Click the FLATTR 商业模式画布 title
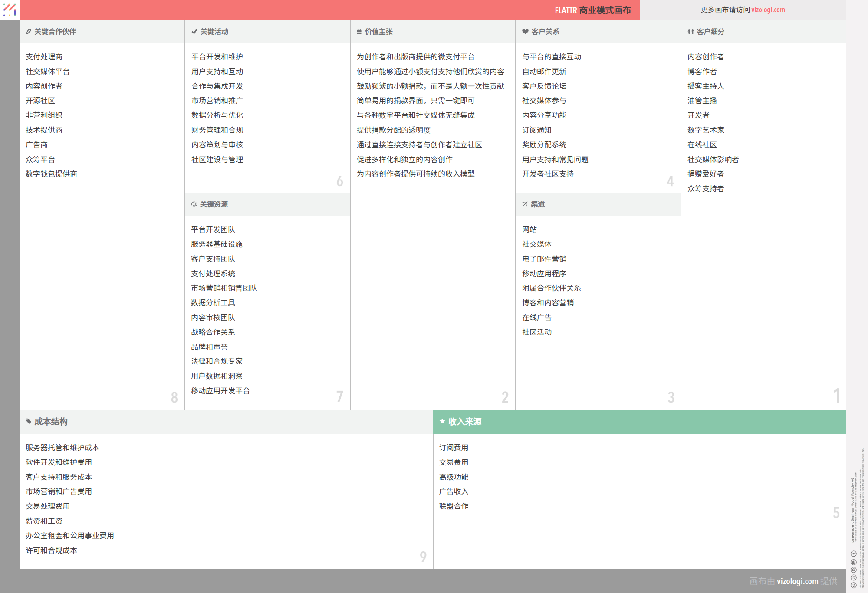The image size is (868, 593). [592, 10]
